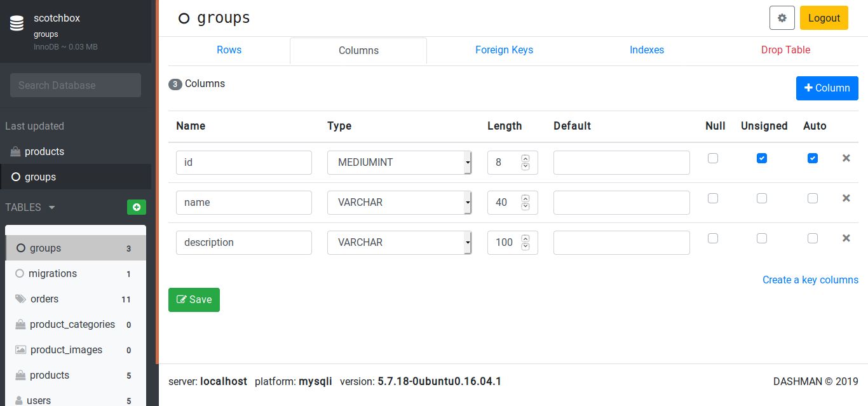Click the image icon beside product_images
The image size is (868, 406).
(x=21, y=349)
